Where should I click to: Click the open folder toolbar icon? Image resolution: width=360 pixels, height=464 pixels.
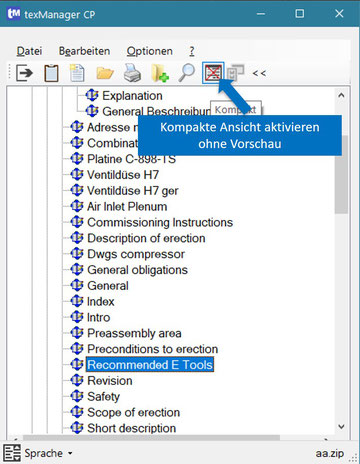coord(105,73)
